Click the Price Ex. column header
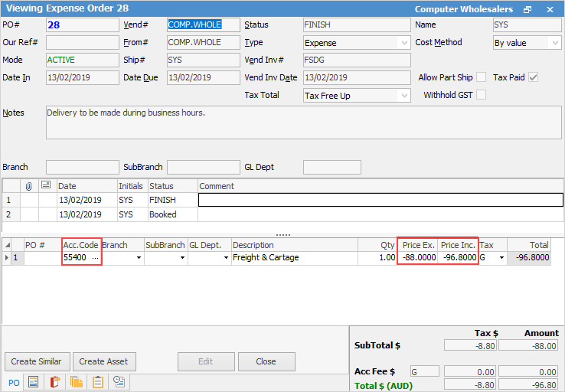This screenshot has height=392, width=565. (418, 245)
